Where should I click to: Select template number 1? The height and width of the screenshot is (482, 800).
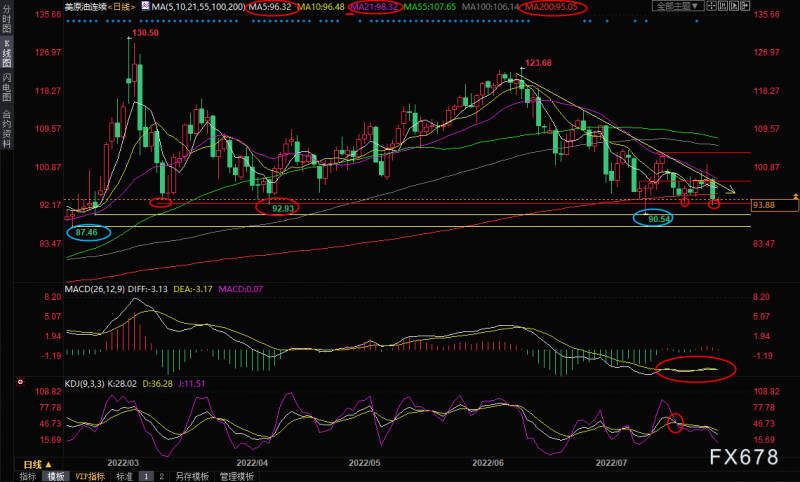click(x=146, y=476)
